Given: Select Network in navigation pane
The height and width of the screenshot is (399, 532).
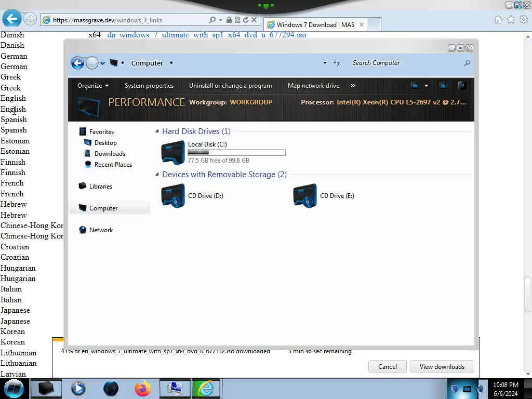Looking at the screenshot, I should [101, 230].
